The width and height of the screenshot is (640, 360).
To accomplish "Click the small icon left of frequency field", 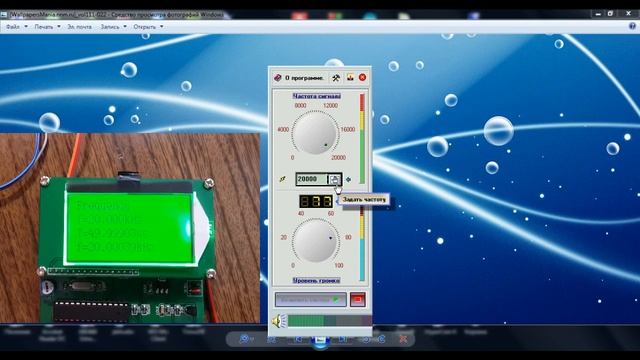I will (282, 179).
